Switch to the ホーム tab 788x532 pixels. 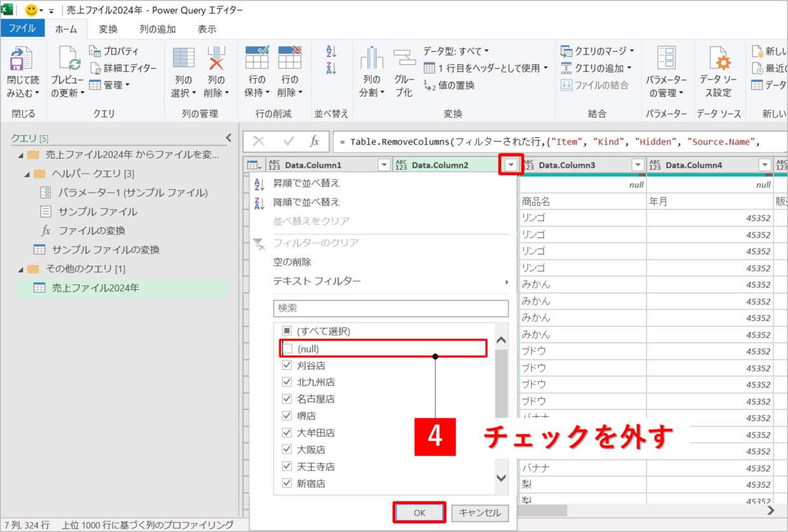pyautogui.click(x=66, y=29)
